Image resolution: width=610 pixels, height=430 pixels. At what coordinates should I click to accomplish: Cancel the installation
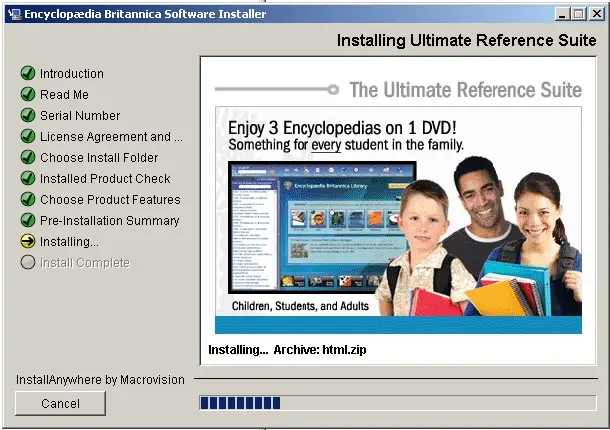(60, 403)
